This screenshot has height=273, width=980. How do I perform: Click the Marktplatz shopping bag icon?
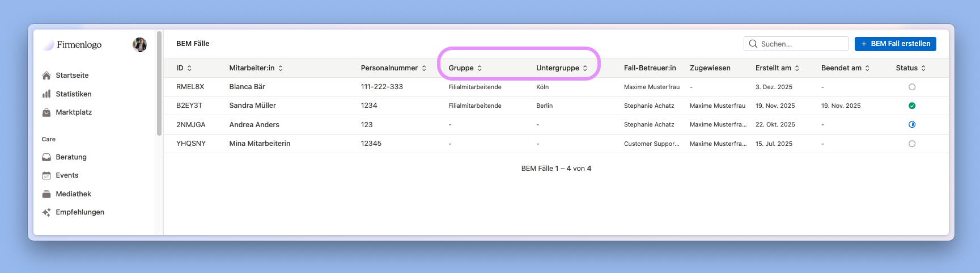[46, 112]
